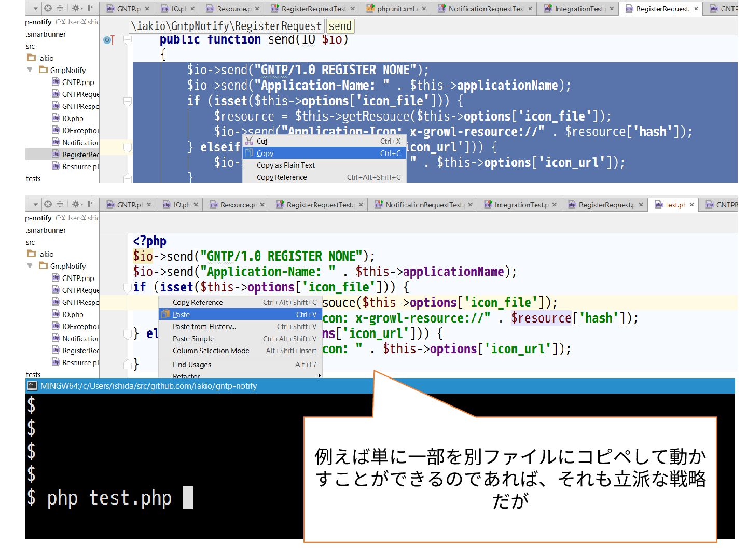747x560 pixels.
Task: Open gear settings in test.php IDE project toolbar
Action: (x=76, y=204)
